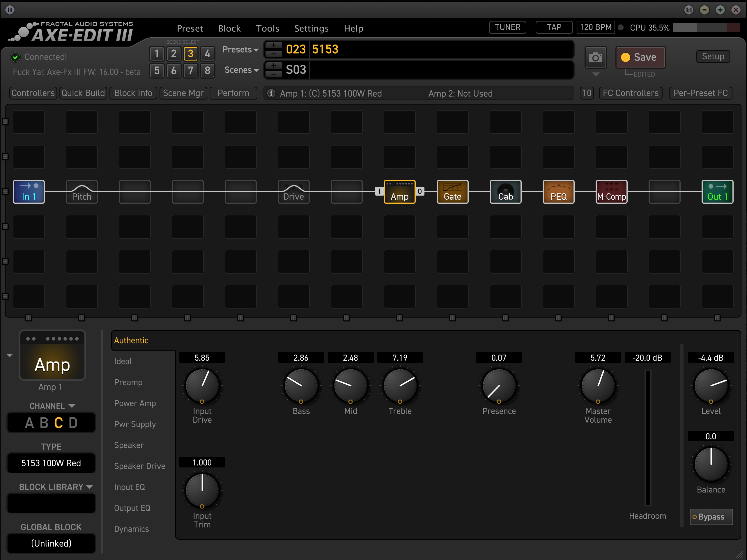This screenshot has height=560, width=747.
Task: Switch to scene 3
Action: tap(190, 54)
